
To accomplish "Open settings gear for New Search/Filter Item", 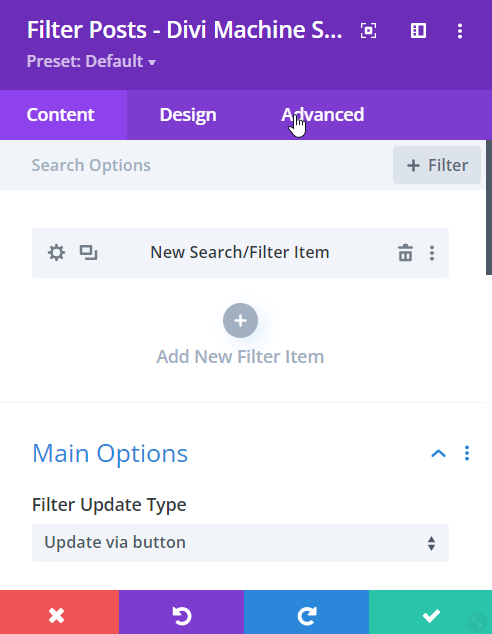I will (56, 253).
